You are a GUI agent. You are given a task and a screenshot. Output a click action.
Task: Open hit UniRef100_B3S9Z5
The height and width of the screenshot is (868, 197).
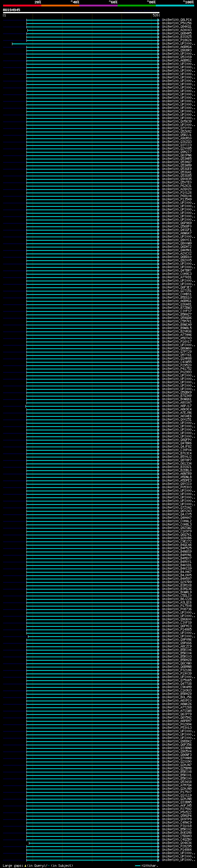pyautogui.click(x=177, y=37)
